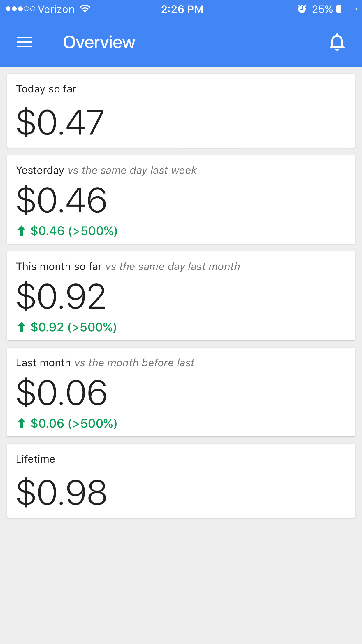Open the hamburger navigation menu
This screenshot has height=644, width=362.
(x=24, y=42)
